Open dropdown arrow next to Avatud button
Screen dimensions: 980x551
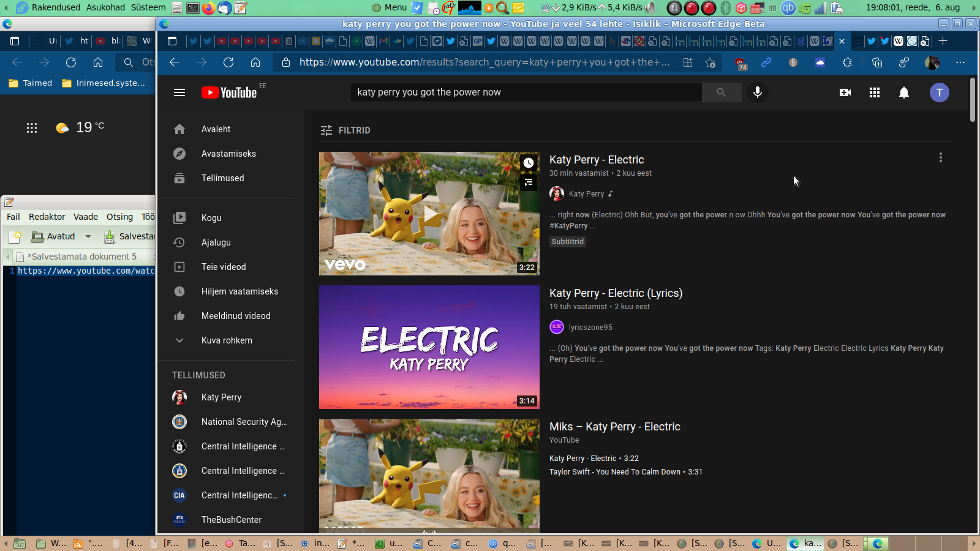click(x=88, y=236)
